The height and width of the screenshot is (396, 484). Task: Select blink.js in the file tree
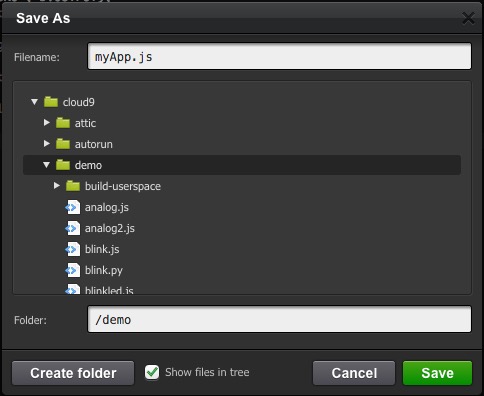[102, 249]
